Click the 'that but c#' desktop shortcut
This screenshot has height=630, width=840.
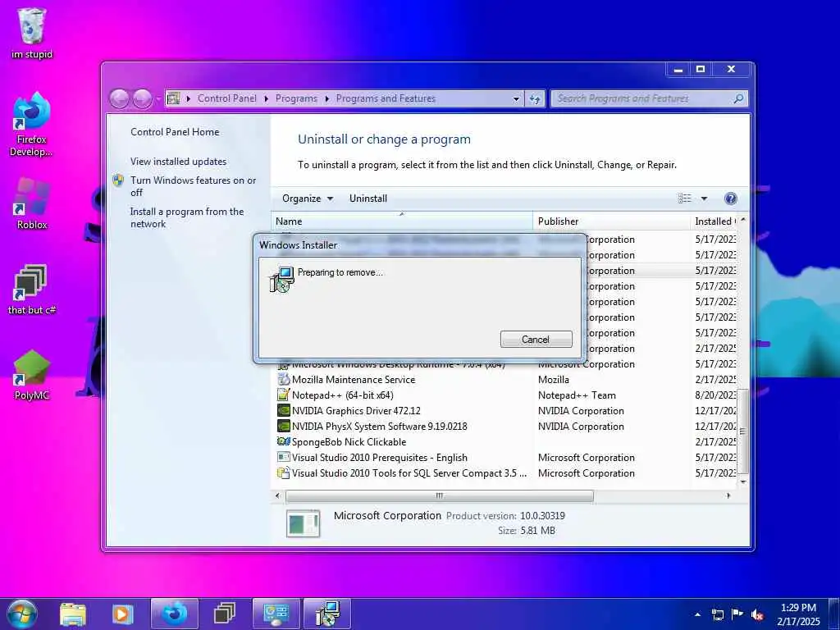(32, 289)
